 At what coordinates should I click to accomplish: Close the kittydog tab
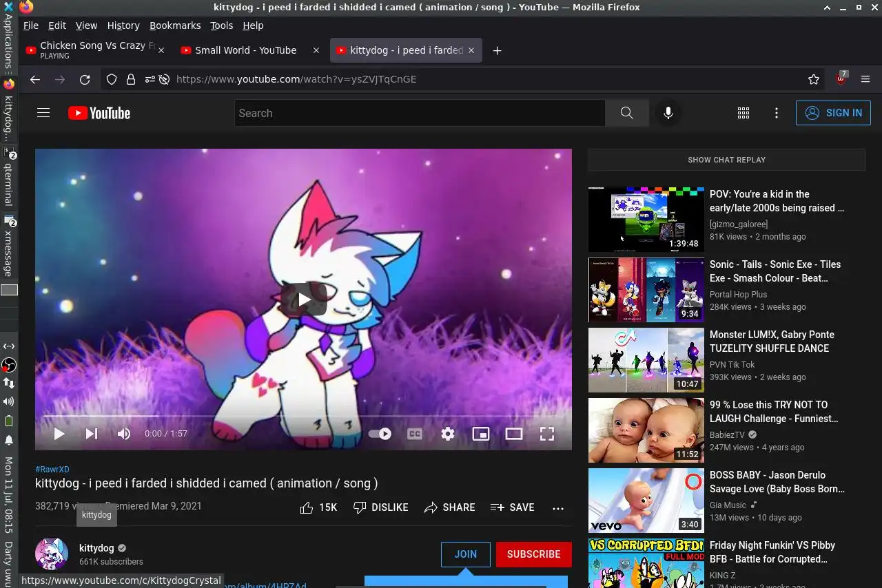472,50
